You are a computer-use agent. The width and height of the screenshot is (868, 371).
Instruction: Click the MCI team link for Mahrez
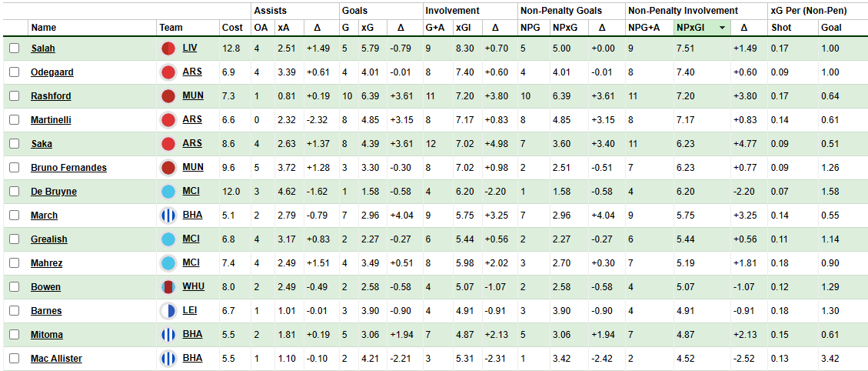[191, 263]
